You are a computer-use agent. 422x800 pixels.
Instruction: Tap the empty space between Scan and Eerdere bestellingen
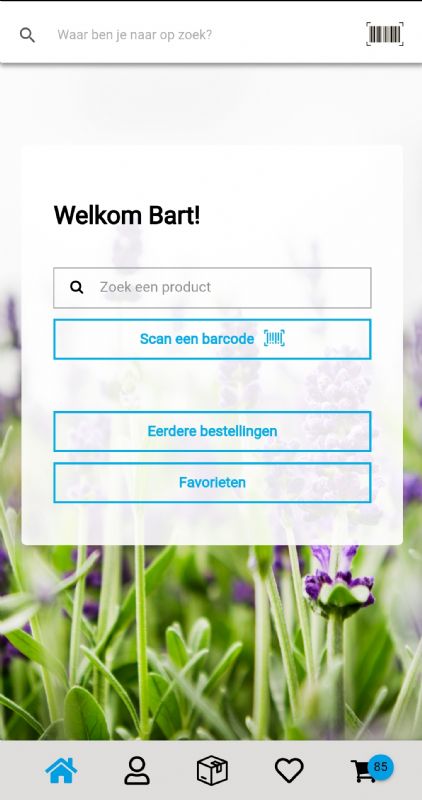(212, 385)
